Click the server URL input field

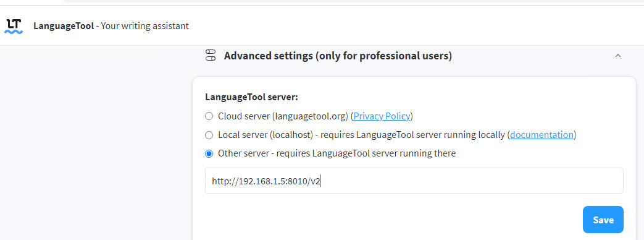414,180
